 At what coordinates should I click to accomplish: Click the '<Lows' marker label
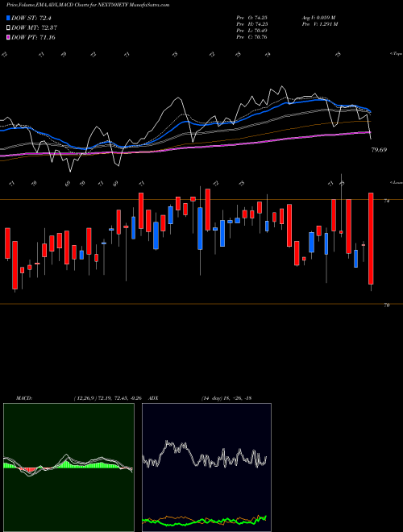click(396, 182)
